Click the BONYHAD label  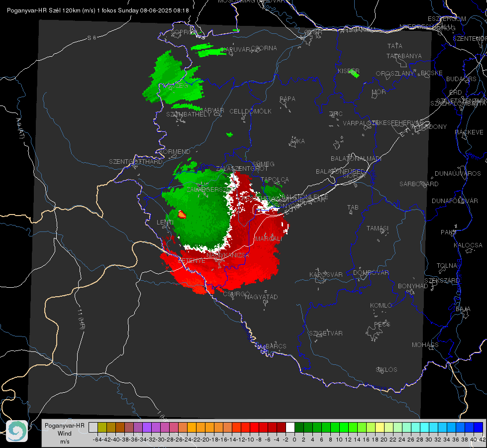(x=413, y=286)
